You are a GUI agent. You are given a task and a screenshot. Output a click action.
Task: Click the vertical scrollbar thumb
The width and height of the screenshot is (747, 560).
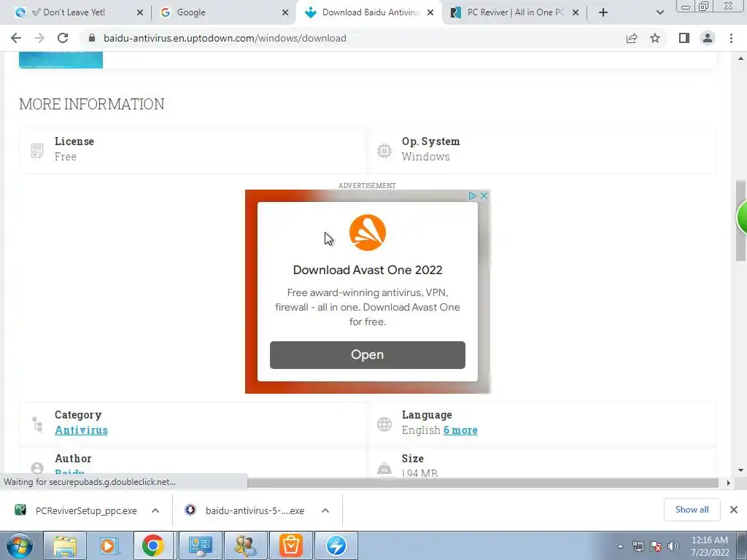coord(740,220)
